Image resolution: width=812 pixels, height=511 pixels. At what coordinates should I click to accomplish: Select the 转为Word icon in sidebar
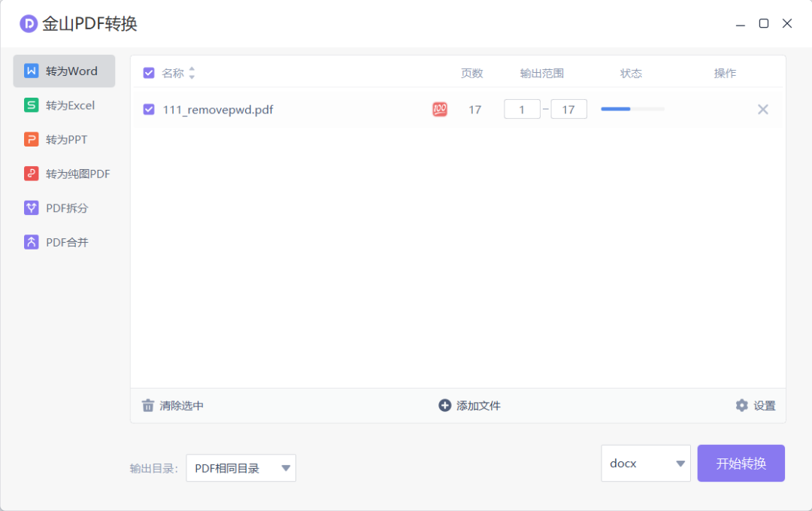pos(31,71)
